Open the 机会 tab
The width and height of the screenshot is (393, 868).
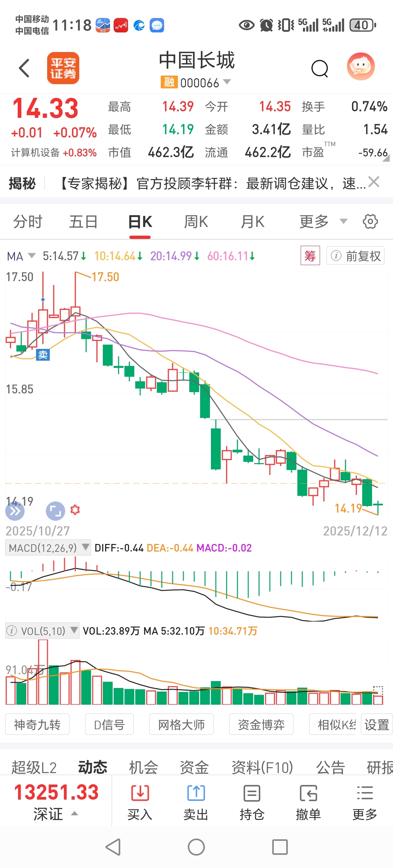click(x=143, y=767)
